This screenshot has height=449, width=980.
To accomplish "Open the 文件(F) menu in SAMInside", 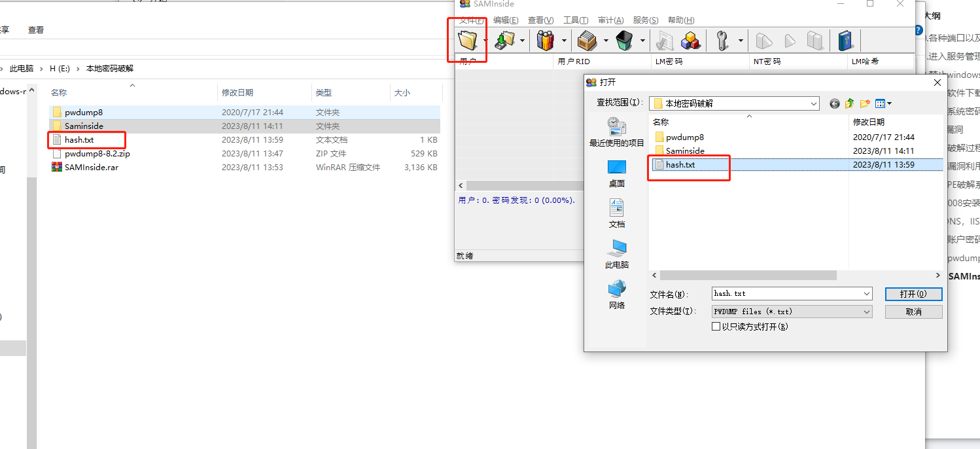I will (471, 20).
